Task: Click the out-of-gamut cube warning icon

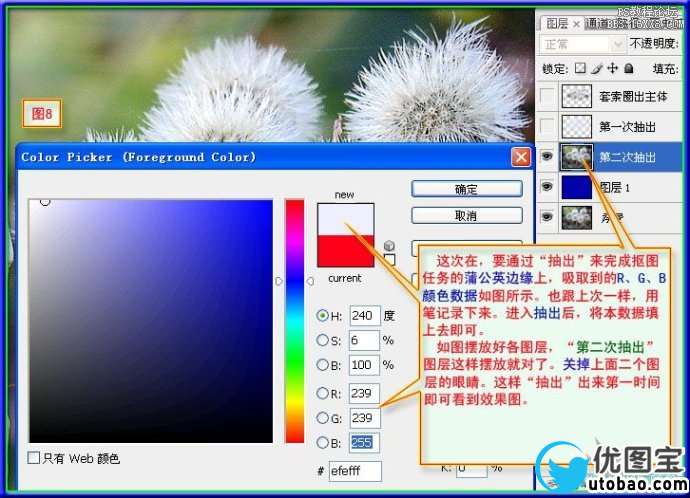Action: pyautogui.click(x=389, y=245)
